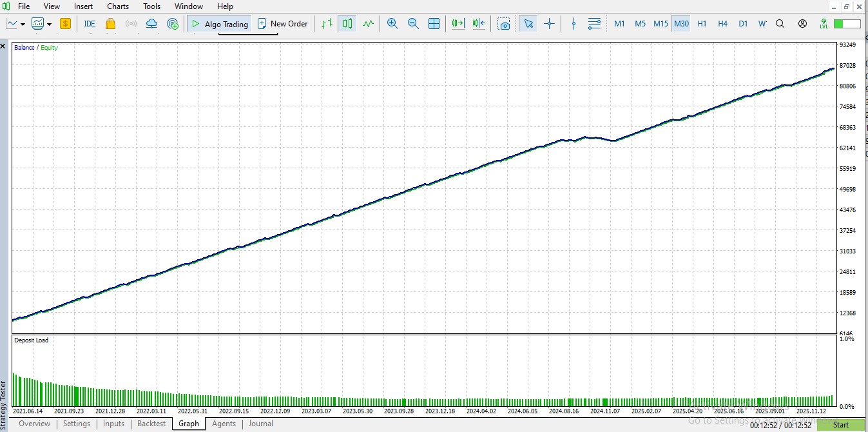Open the Market shopping bag icon
Image resolution: width=868 pixels, height=432 pixels.
point(110,24)
